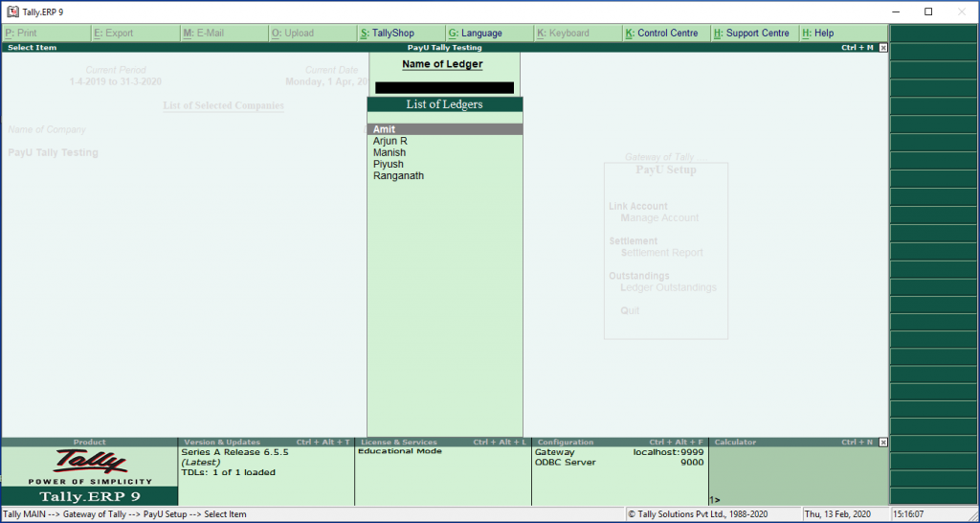The height and width of the screenshot is (523, 980).
Task: Click ODBC Server 9000 entry
Action: [619, 463]
